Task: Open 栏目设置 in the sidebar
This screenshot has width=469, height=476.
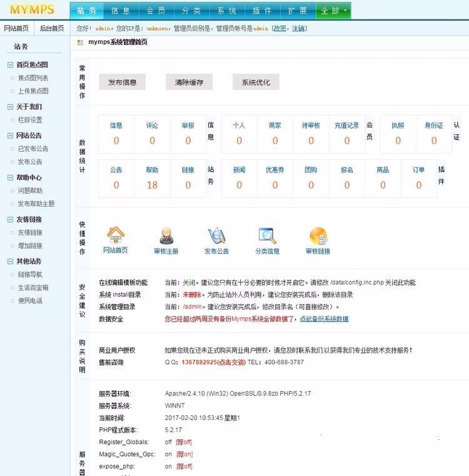Action: click(30, 120)
